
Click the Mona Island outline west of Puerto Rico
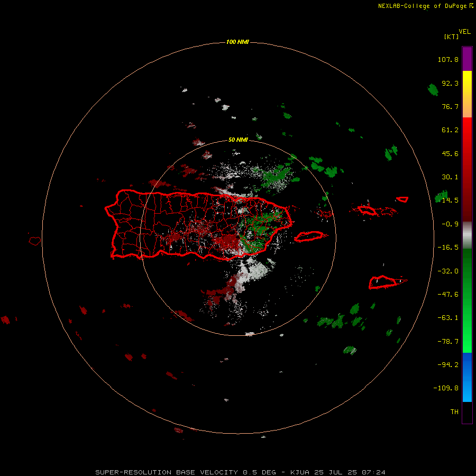click(35, 241)
